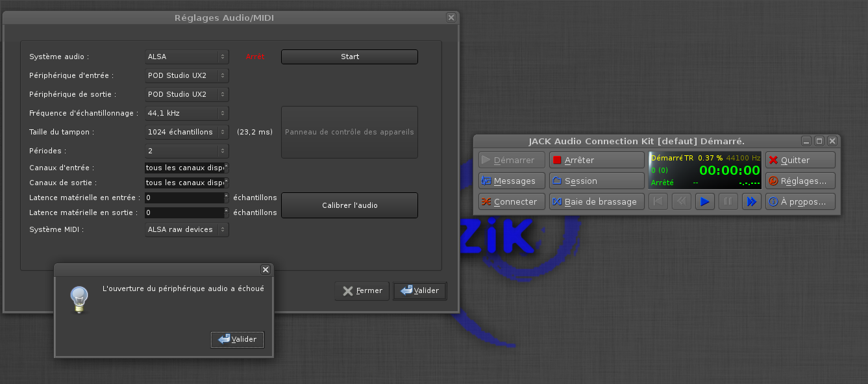Viewport: 868px width, 384px height.
Task: Click the light bulb icon in error popup
Action: tap(79, 300)
